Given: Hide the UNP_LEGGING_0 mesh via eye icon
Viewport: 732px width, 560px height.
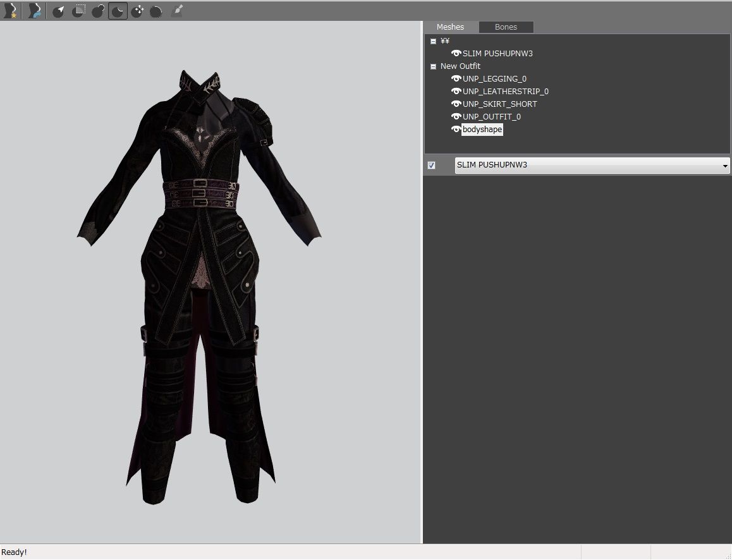Looking at the screenshot, I should [x=456, y=79].
